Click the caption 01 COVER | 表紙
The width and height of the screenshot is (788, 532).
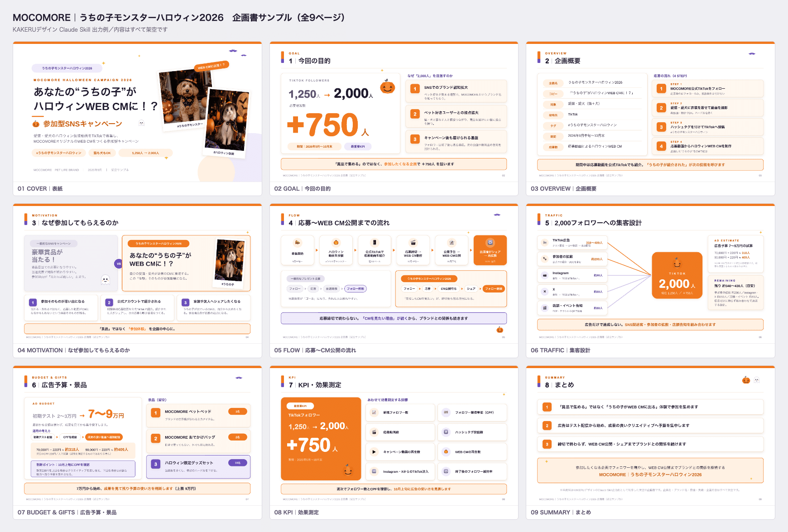(40, 189)
